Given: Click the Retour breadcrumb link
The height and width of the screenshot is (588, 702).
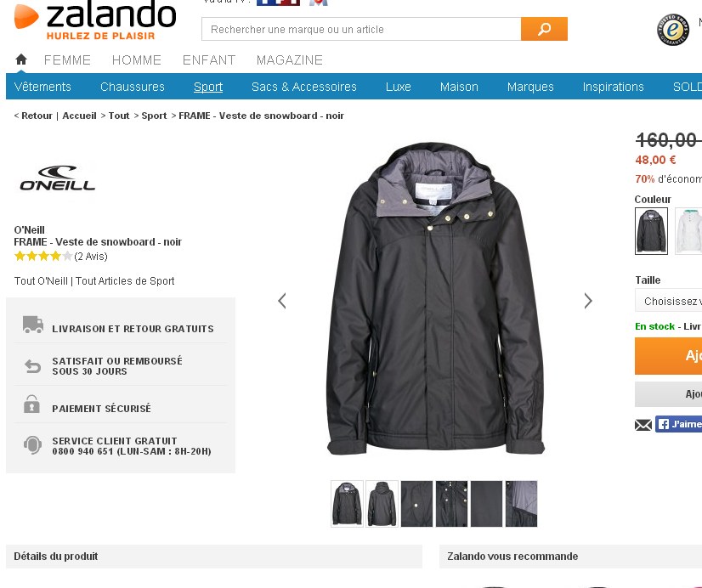Looking at the screenshot, I should tap(37, 116).
